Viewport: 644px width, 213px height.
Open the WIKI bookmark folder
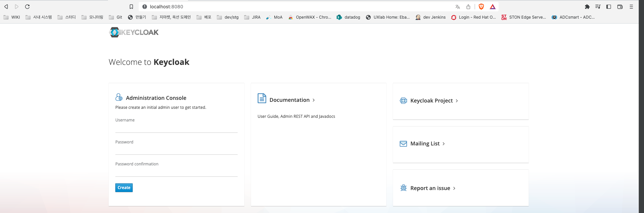12,17
